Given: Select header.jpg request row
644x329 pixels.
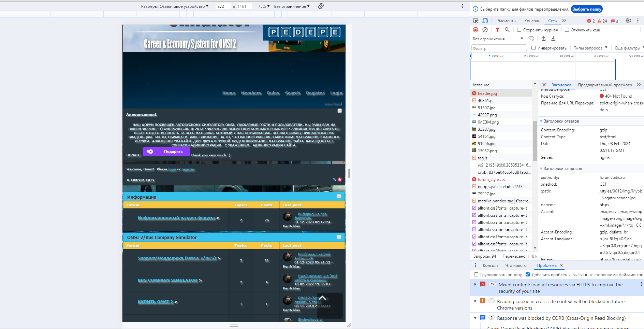Looking at the screenshot, I should 501,93.
